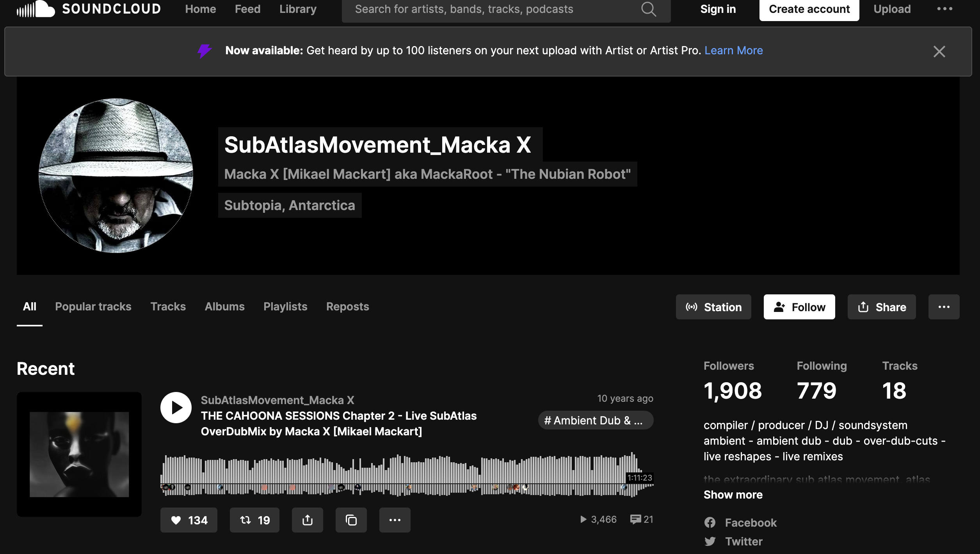Expand bio with Show more
This screenshot has width=980, height=554.
[x=733, y=495]
